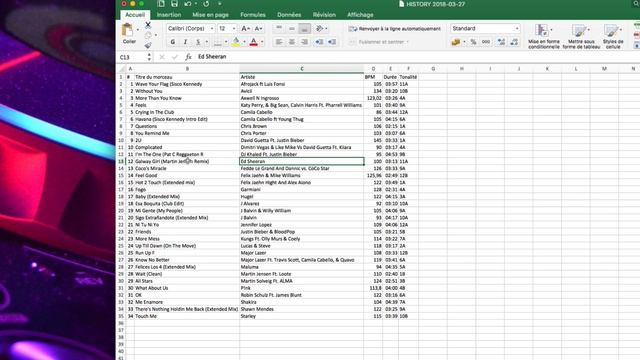Switch to the Insertion tab
Viewport: 640px width, 360px height.
click(169, 15)
